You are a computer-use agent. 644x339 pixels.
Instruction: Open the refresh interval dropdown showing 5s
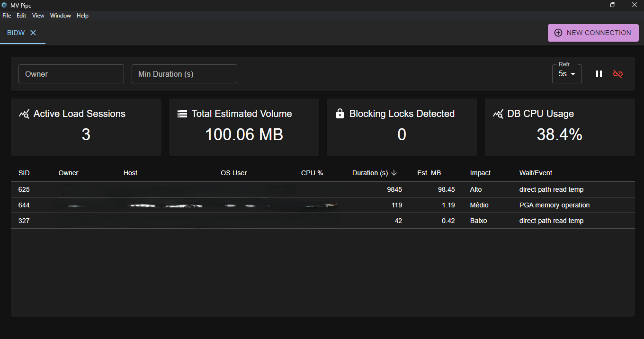pos(567,74)
